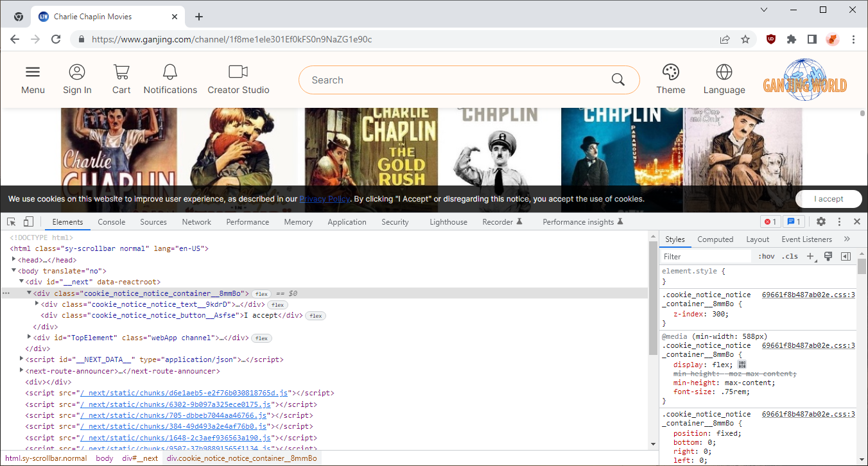The image size is (868, 466).
Task: Click the I accept cookies button
Action: (828, 198)
